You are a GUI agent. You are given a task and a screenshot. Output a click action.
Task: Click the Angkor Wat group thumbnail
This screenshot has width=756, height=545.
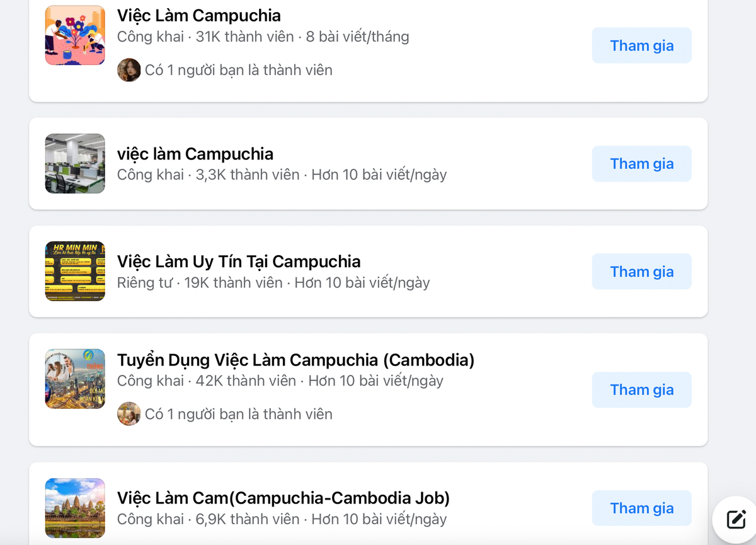75,508
